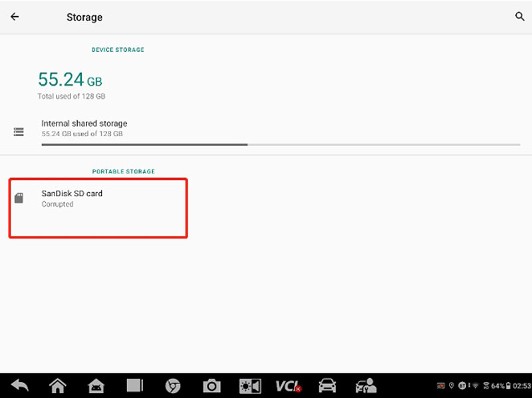Viewport: 532px width, 398px height.
Task: Click the internal storage list icon
Action: pos(19,132)
